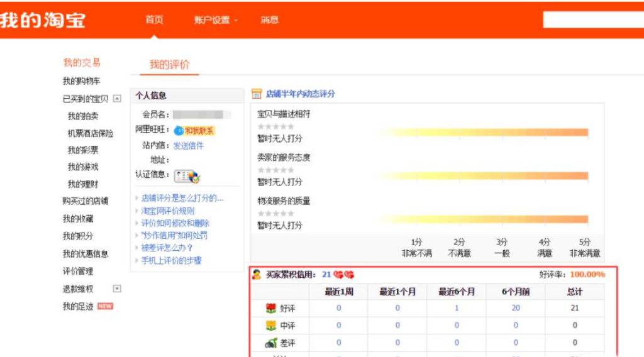Open 我的购物车 in the sidebar

coord(81,81)
